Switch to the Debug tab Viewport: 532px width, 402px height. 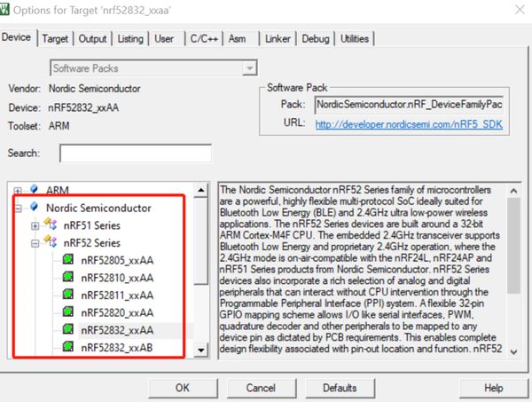[316, 39]
